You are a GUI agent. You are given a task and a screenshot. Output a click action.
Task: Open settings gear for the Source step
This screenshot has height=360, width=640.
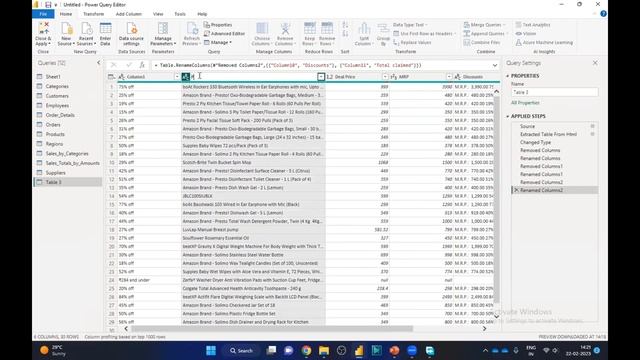pos(592,126)
